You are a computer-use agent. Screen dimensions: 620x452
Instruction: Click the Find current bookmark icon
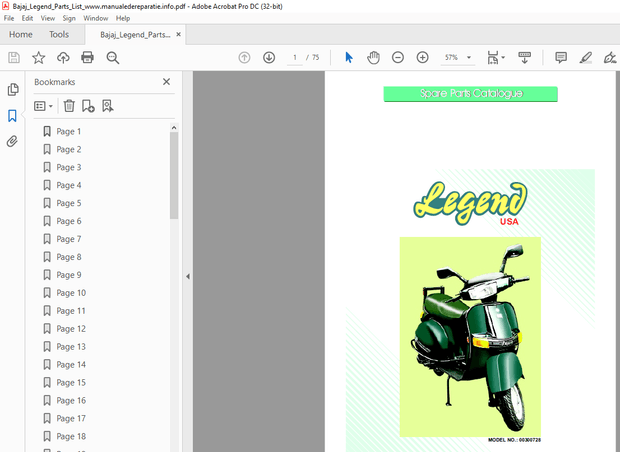tap(108, 106)
